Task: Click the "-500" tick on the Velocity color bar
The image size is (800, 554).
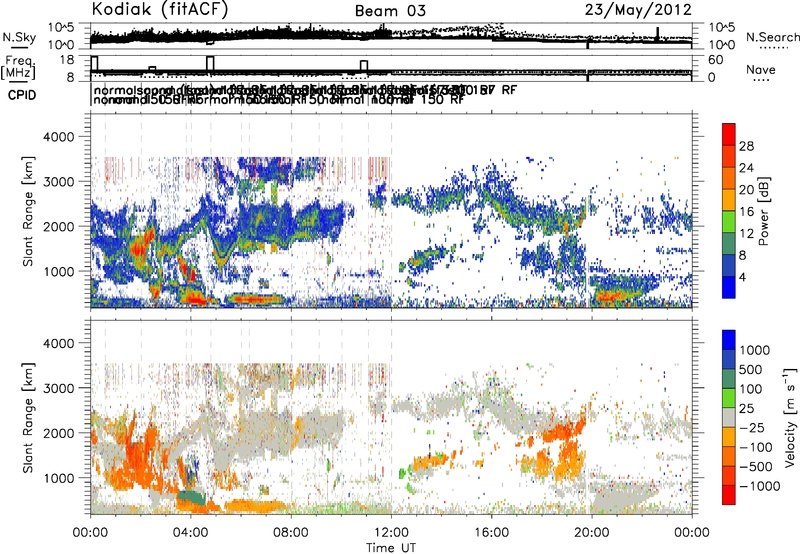Action: (756, 466)
